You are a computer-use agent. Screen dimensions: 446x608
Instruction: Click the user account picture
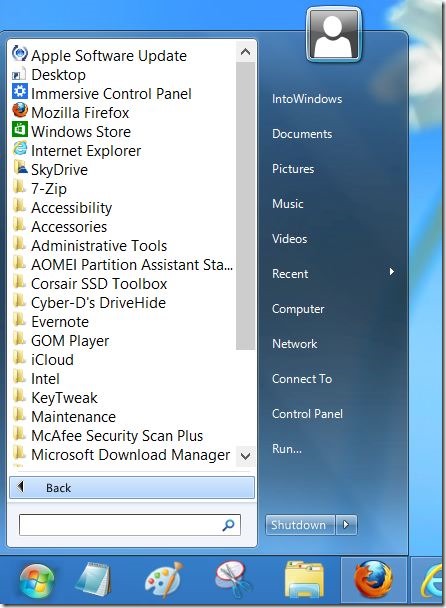point(334,35)
